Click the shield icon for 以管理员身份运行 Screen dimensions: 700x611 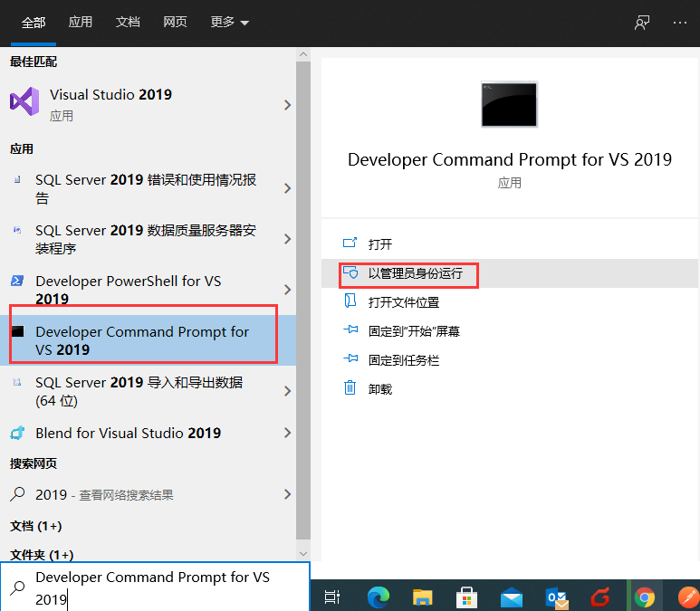pyautogui.click(x=350, y=272)
